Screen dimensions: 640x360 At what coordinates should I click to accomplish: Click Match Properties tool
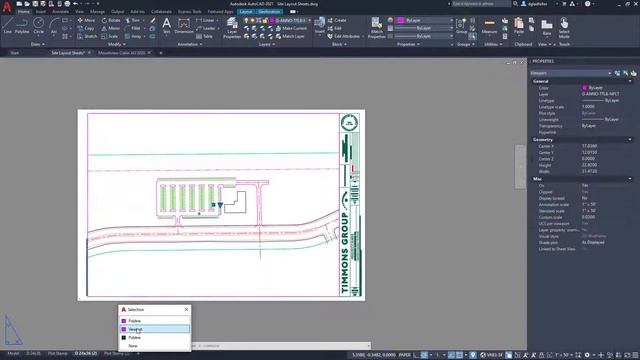(x=376, y=28)
